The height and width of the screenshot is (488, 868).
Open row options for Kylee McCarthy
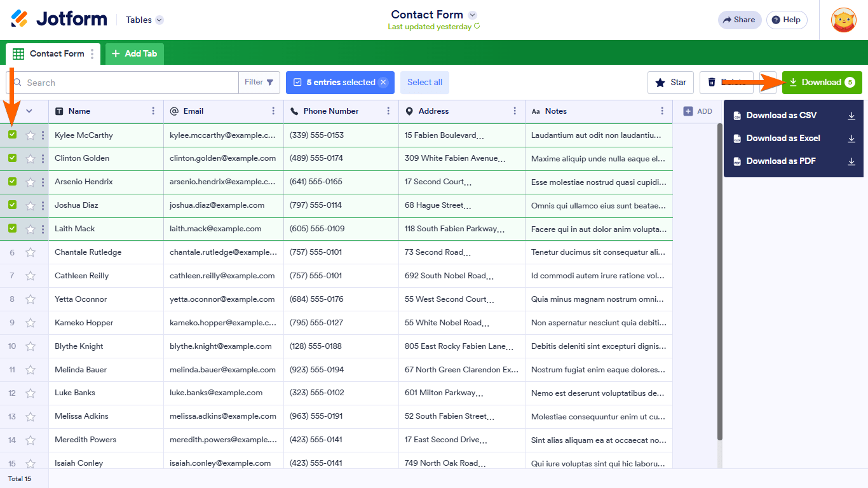click(42, 135)
